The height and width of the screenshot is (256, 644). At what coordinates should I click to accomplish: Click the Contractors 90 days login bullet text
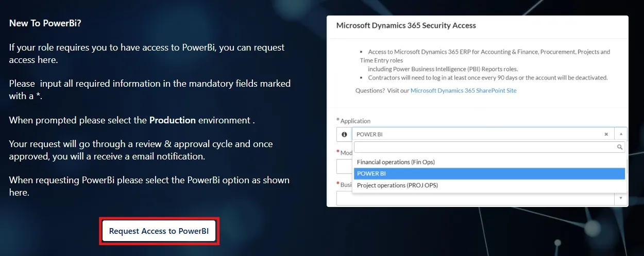tap(488, 78)
